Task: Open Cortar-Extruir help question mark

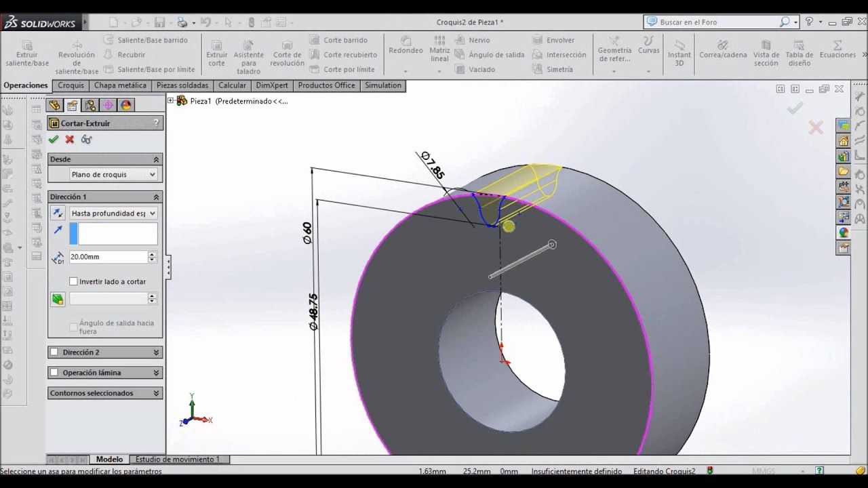Action: 156,123
